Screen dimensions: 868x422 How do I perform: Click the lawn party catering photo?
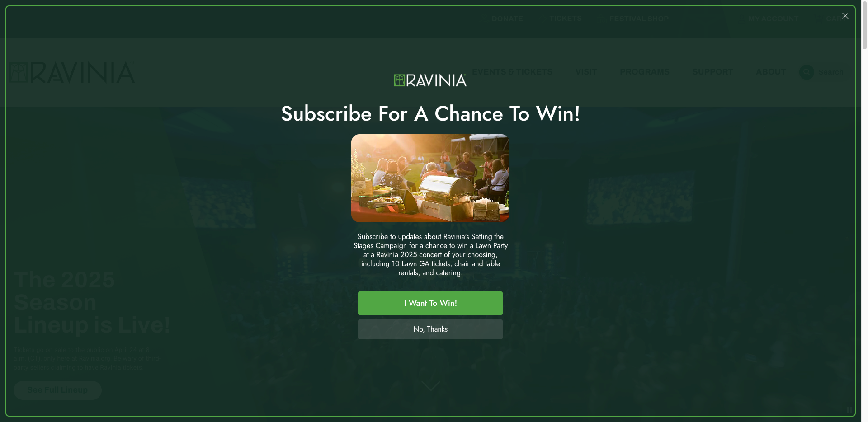coord(430,178)
